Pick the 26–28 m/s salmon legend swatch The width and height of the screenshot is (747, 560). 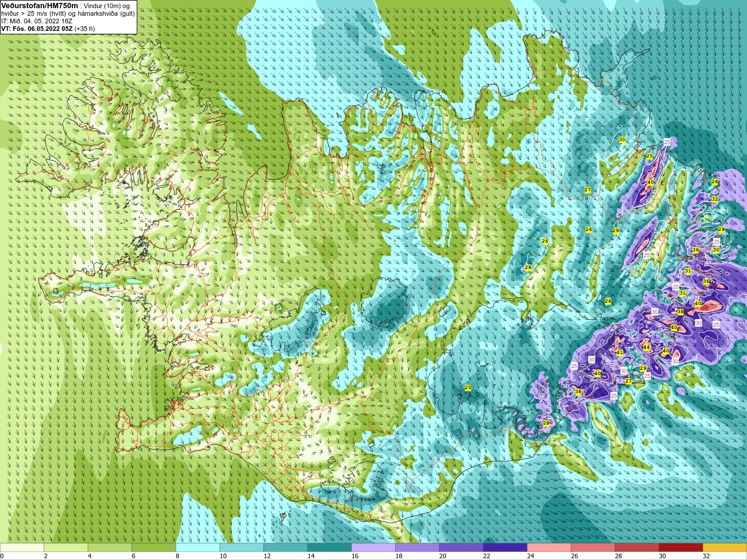pyautogui.click(x=593, y=548)
